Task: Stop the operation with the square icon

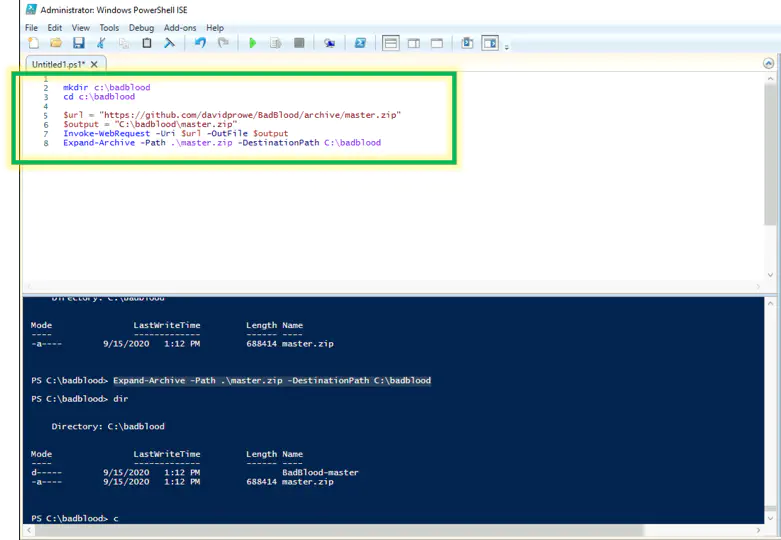Action: (x=299, y=43)
